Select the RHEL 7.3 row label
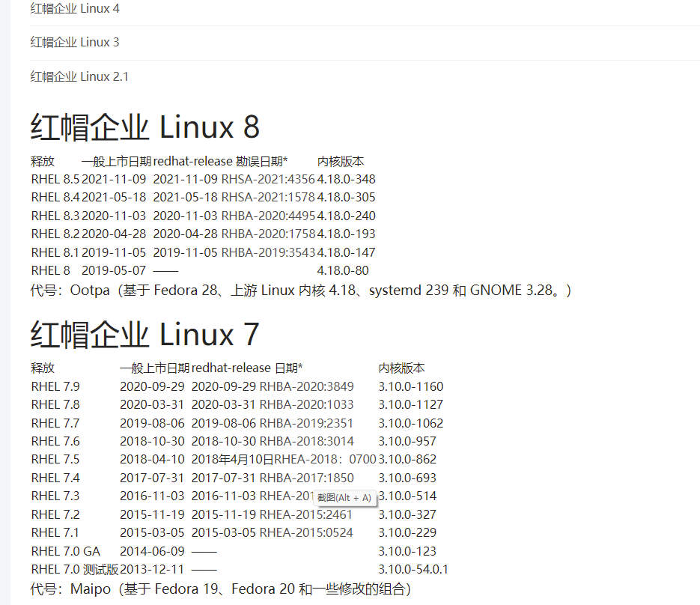 [55, 496]
